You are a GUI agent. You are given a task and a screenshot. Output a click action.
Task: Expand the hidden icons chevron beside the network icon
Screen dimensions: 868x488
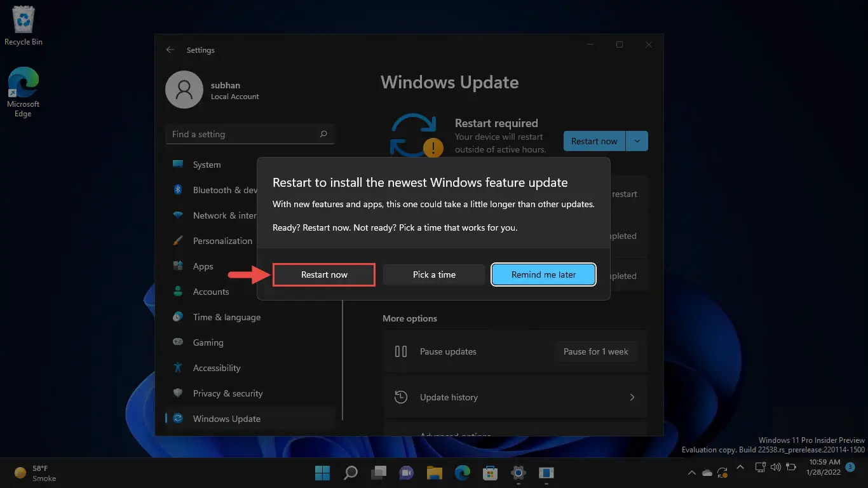tap(740, 467)
